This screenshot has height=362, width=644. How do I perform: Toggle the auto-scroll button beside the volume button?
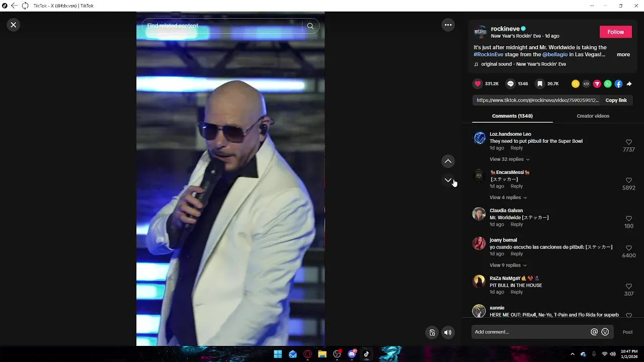click(432, 332)
